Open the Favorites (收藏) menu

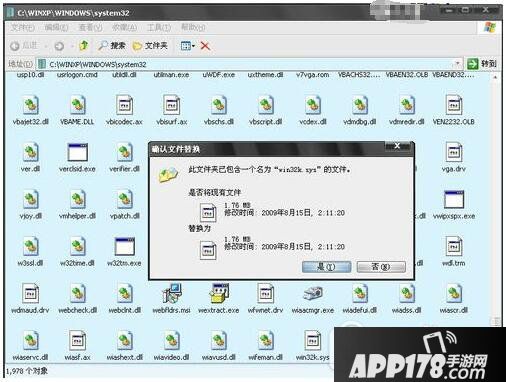click(124, 27)
